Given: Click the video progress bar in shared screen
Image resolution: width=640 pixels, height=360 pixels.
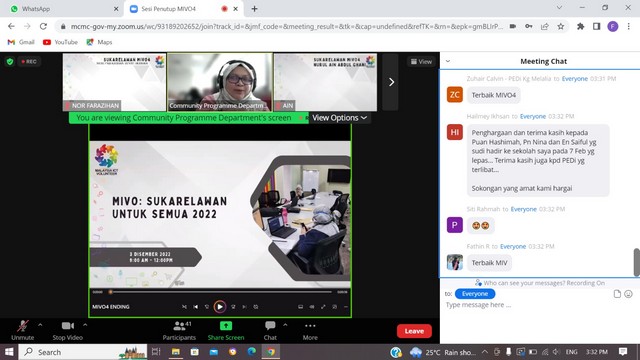Looking at the screenshot, I should click(220, 292).
